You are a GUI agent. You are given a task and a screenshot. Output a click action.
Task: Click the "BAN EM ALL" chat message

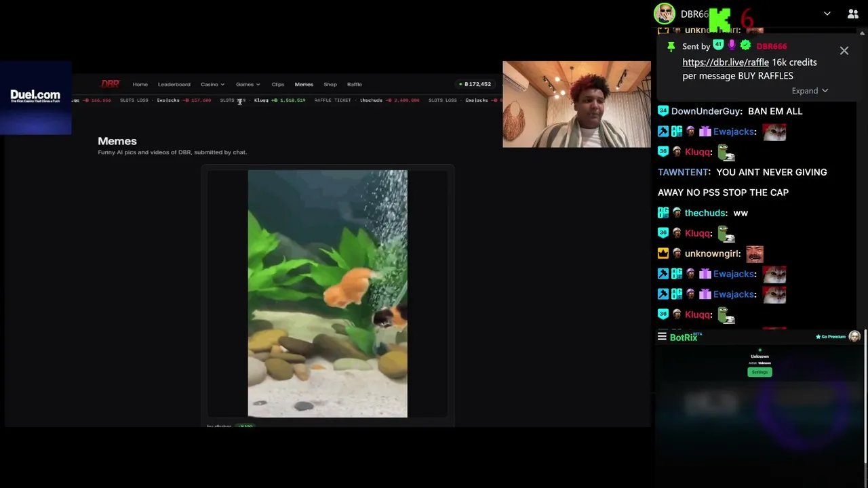[x=775, y=111]
